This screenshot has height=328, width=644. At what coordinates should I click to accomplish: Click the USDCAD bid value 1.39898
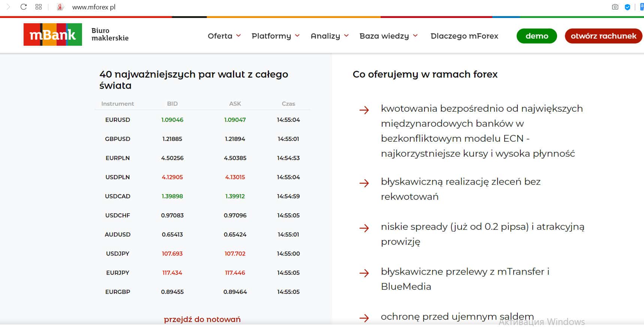coord(172,196)
